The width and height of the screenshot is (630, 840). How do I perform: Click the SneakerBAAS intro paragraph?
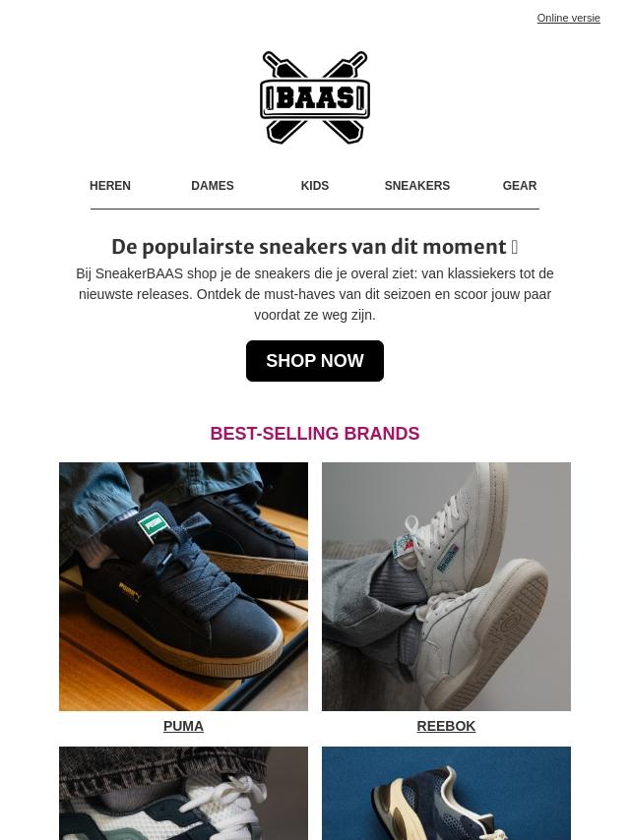[315, 294]
